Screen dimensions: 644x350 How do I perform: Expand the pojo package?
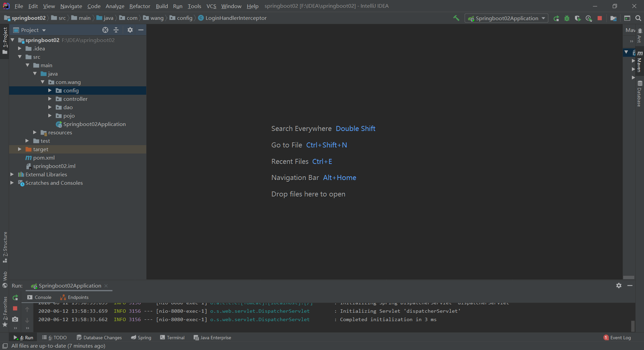pyautogui.click(x=50, y=116)
